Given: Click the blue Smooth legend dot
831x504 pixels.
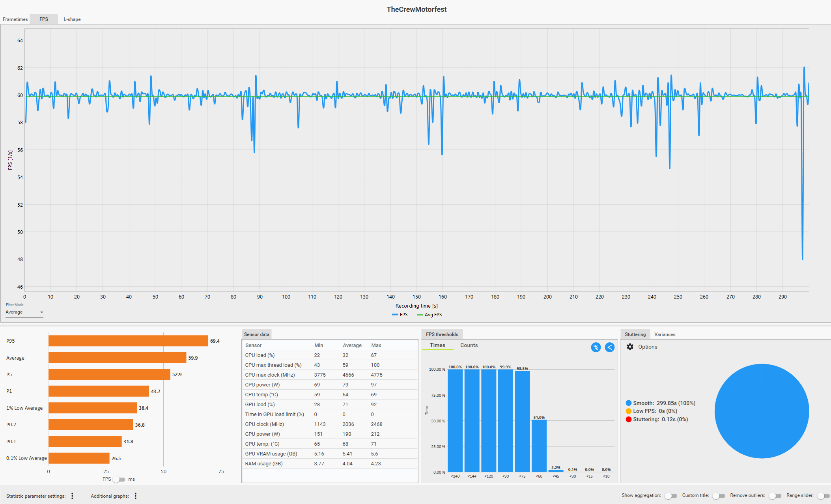Looking at the screenshot, I should tap(628, 403).
